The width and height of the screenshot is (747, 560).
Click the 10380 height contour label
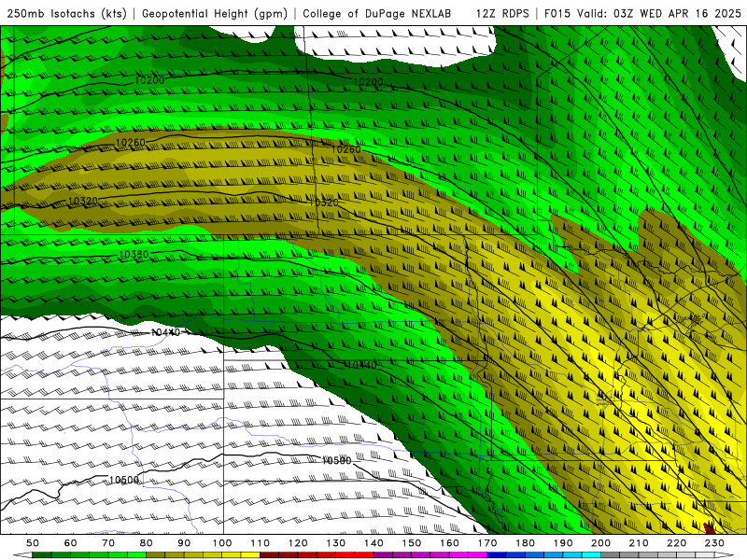(x=134, y=255)
